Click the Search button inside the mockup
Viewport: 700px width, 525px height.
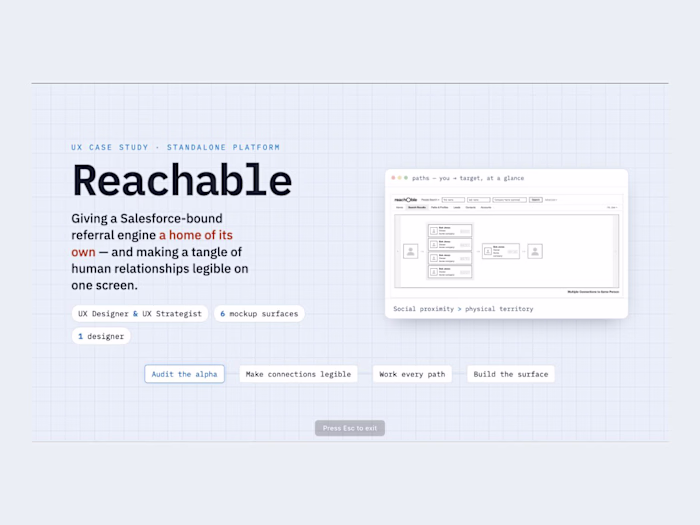(536, 200)
